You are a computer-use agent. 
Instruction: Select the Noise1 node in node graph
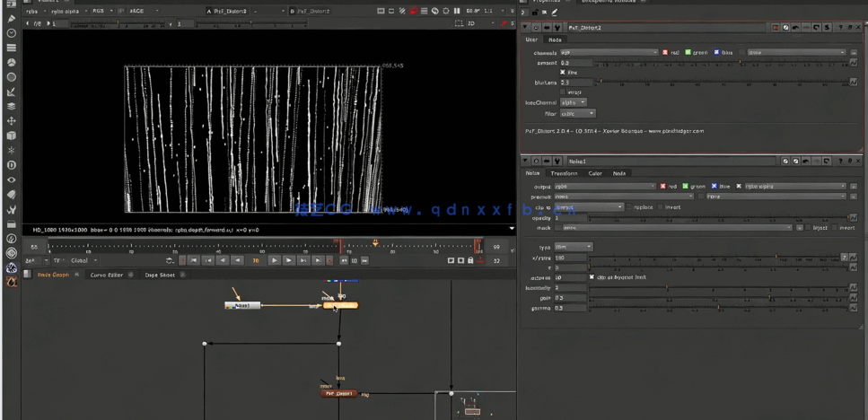click(x=242, y=306)
